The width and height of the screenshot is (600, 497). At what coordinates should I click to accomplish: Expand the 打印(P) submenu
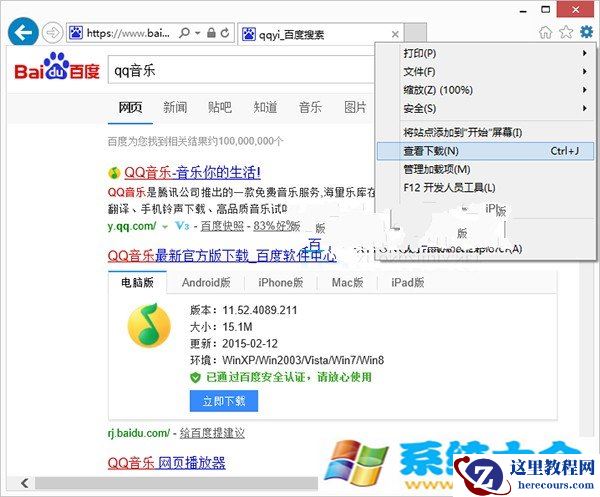[x=486, y=53]
